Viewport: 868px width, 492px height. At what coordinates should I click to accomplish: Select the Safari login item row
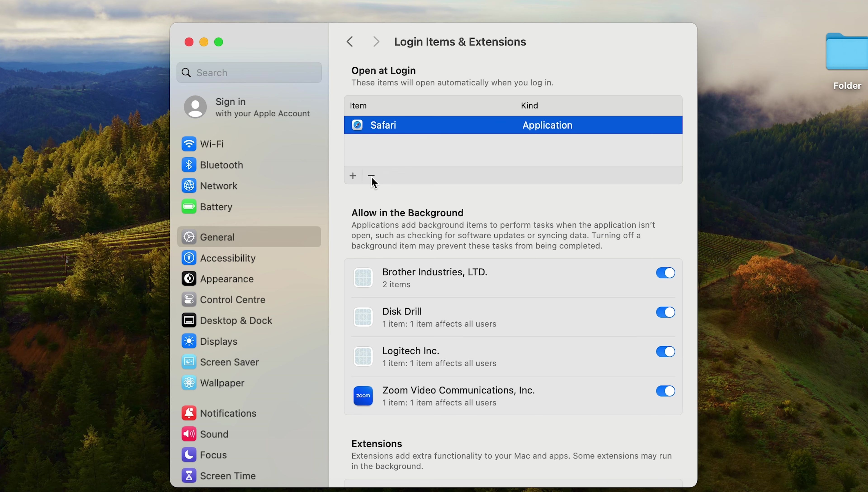pyautogui.click(x=513, y=125)
